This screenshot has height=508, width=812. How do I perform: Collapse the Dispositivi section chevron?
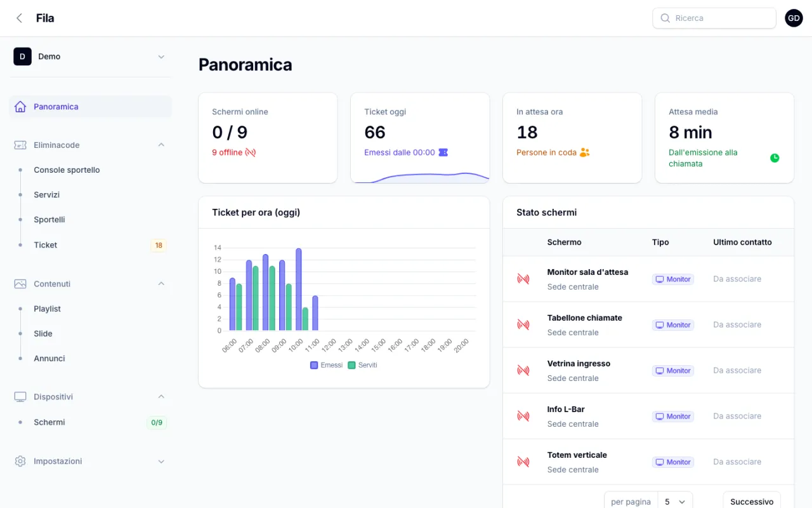coord(161,397)
